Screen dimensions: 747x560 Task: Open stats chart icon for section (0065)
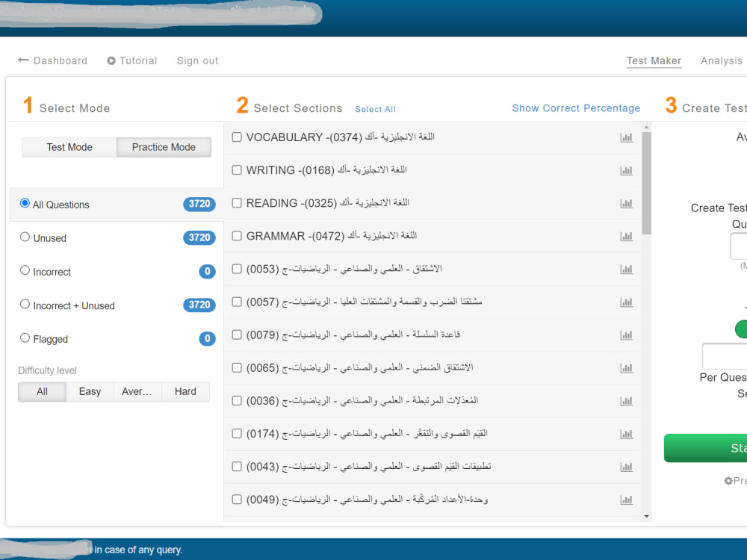coord(627,367)
